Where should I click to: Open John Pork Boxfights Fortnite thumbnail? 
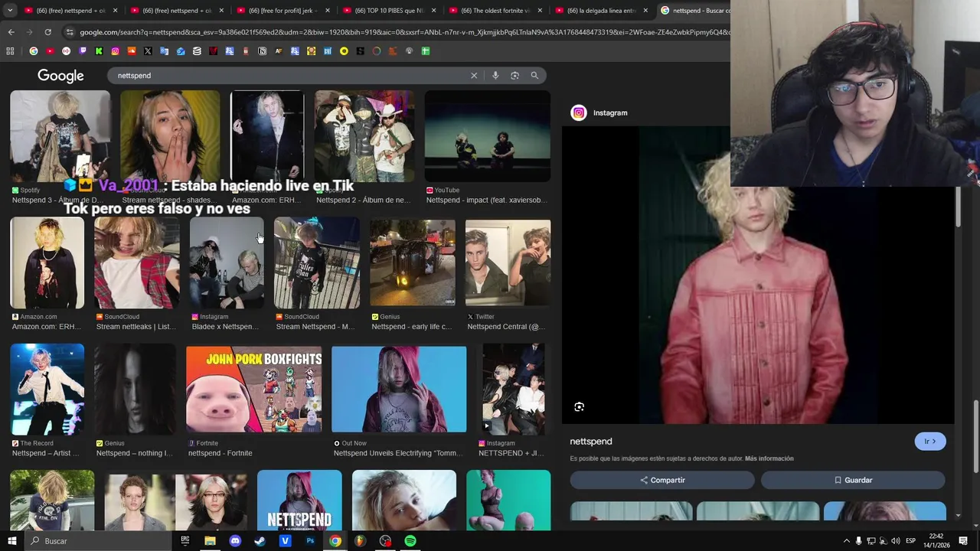coord(253,390)
